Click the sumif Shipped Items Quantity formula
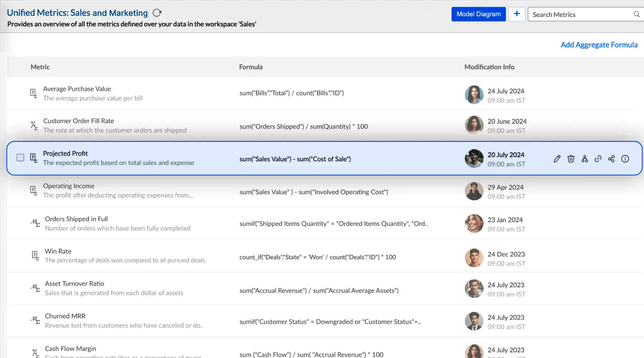 pyautogui.click(x=334, y=224)
